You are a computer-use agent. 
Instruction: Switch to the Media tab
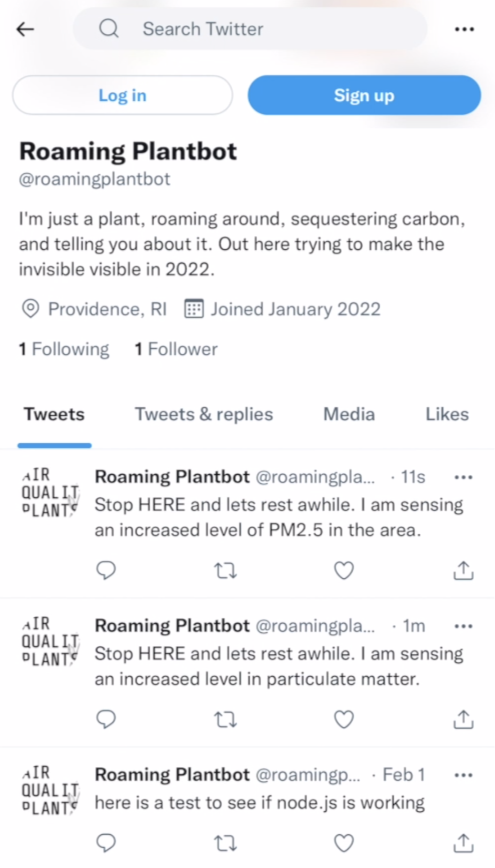349,414
